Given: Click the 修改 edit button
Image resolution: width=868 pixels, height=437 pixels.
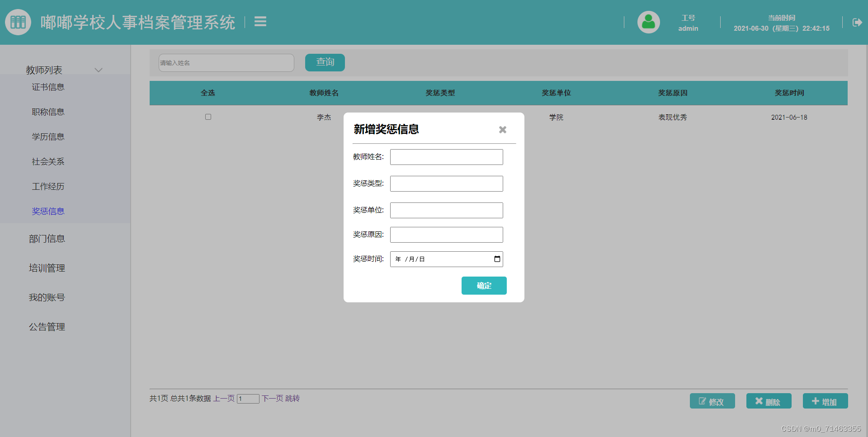Looking at the screenshot, I should pyautogui.click(x=712, y=401).
